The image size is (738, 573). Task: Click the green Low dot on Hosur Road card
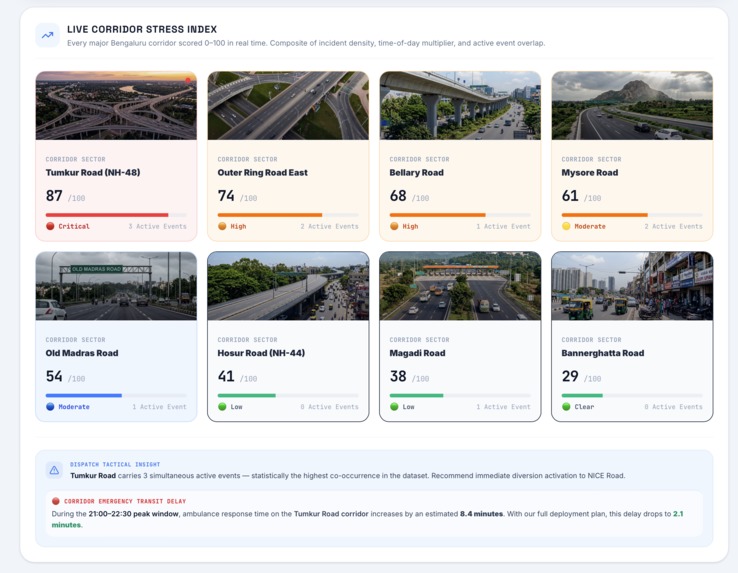222,406
